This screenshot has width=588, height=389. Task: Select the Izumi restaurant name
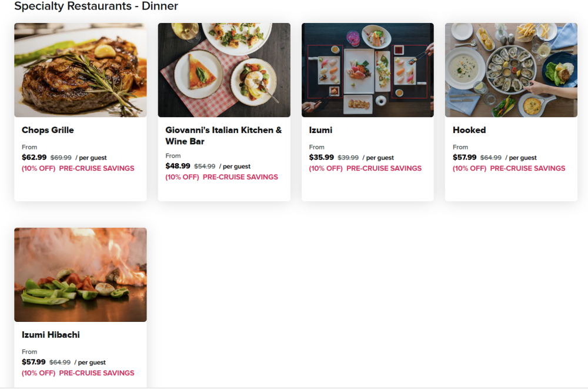click(x=320, y=130)
